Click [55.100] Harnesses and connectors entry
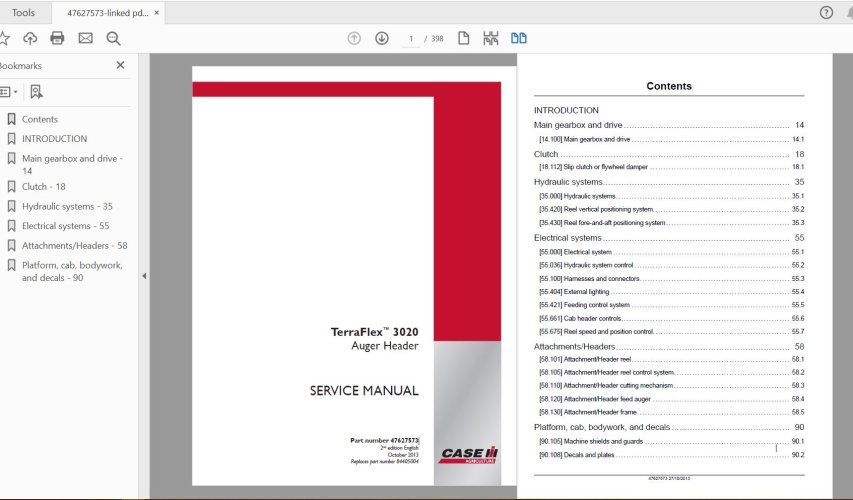 [671, 279]
